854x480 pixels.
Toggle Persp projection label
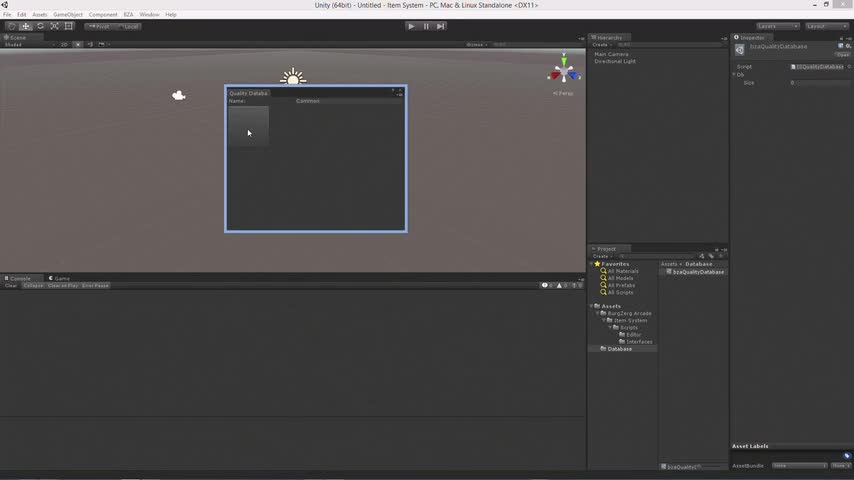563,93
